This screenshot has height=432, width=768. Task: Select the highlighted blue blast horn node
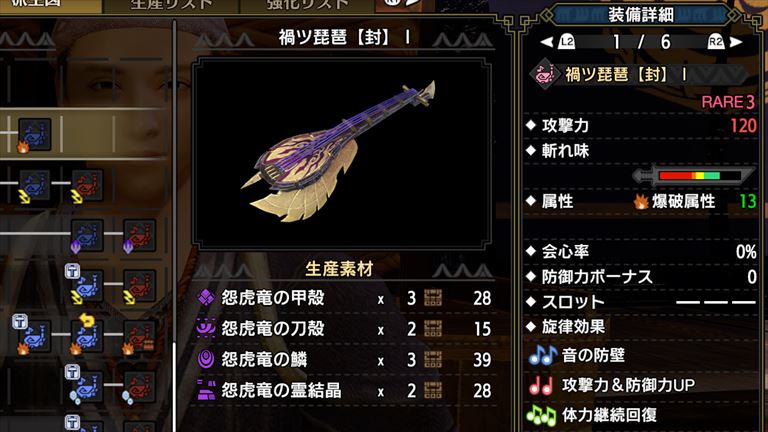(34, 134)
